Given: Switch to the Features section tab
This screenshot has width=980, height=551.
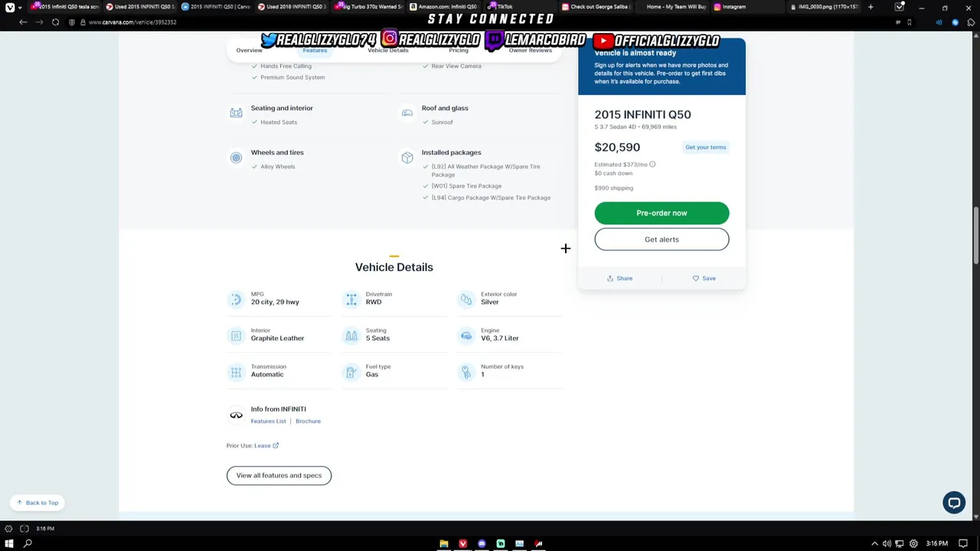Looking at the screenshot, I should (315, 51).
